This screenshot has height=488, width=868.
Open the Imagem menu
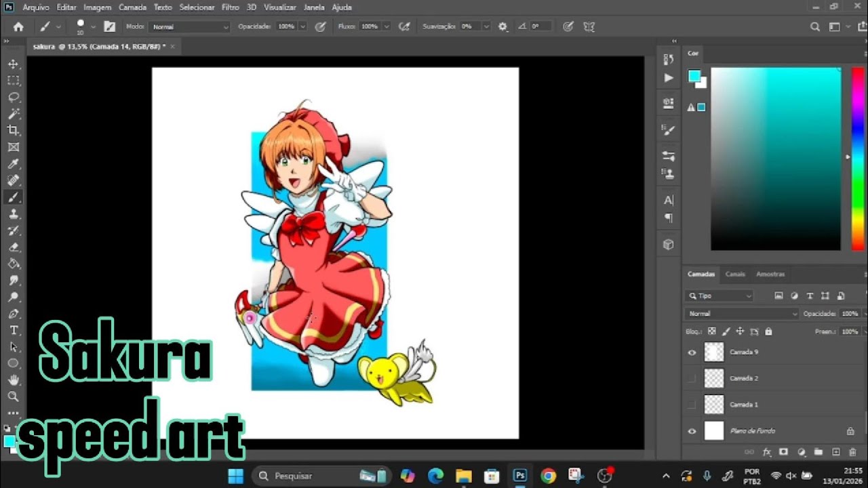98,7
